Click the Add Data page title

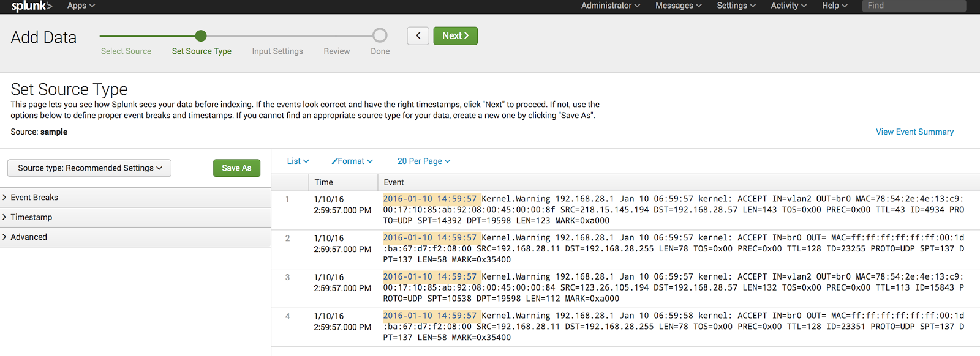click(x=43, y=37)
